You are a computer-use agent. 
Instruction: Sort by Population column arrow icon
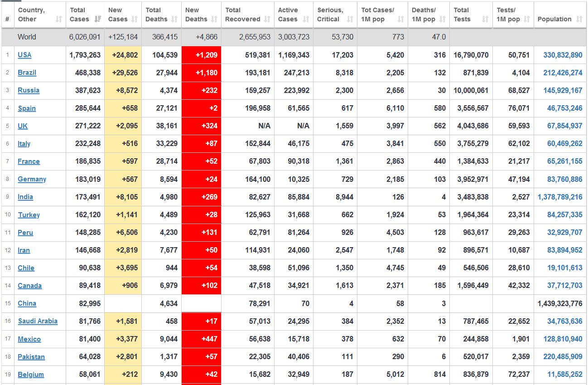[579, 19]
